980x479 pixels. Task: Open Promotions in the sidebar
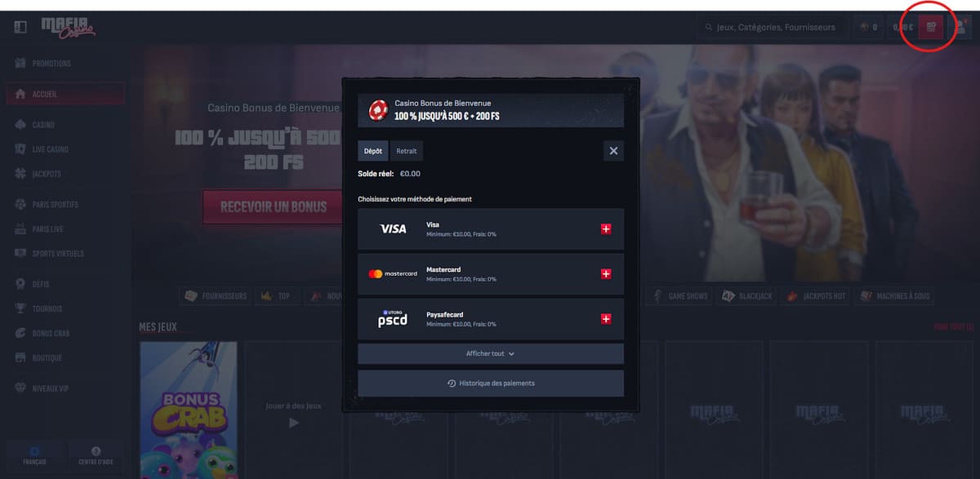(x=51, y=64)
